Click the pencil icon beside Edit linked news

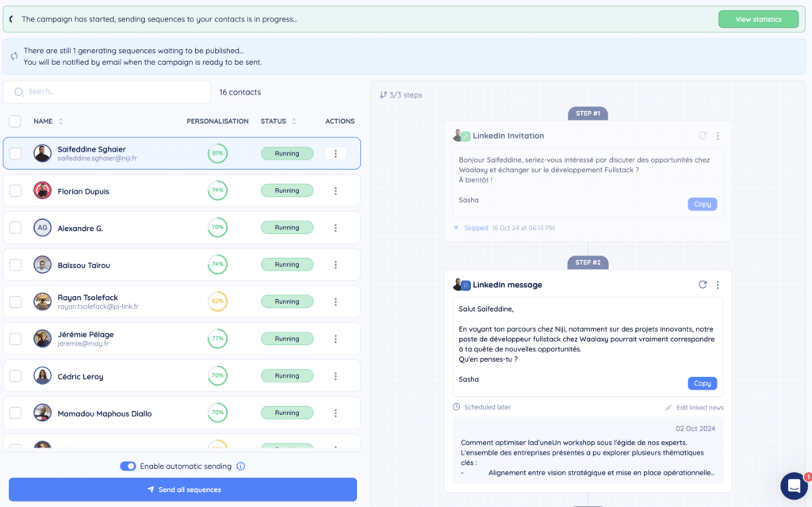[x=668, y=408]
